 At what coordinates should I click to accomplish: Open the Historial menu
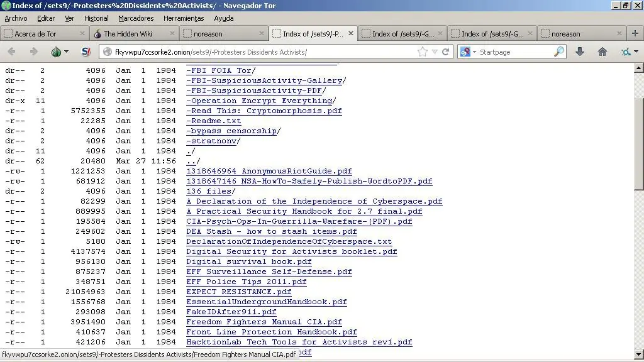(x=96, y=18)
